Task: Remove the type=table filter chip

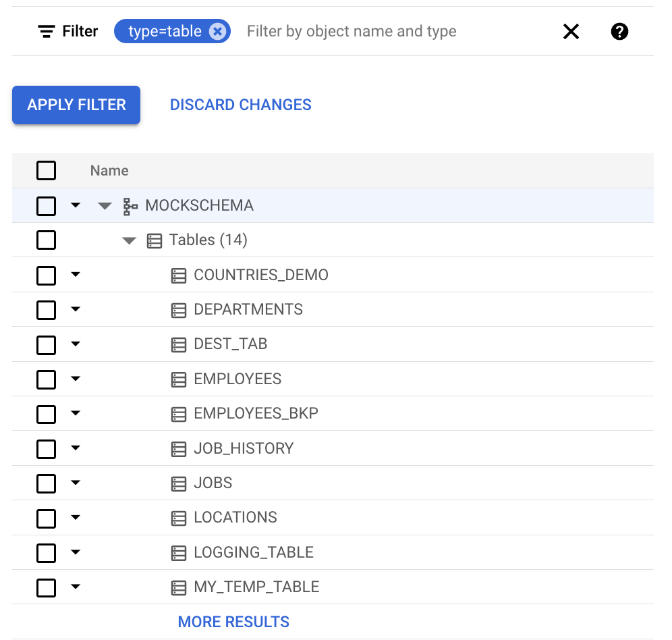Action: pos(217,30)
